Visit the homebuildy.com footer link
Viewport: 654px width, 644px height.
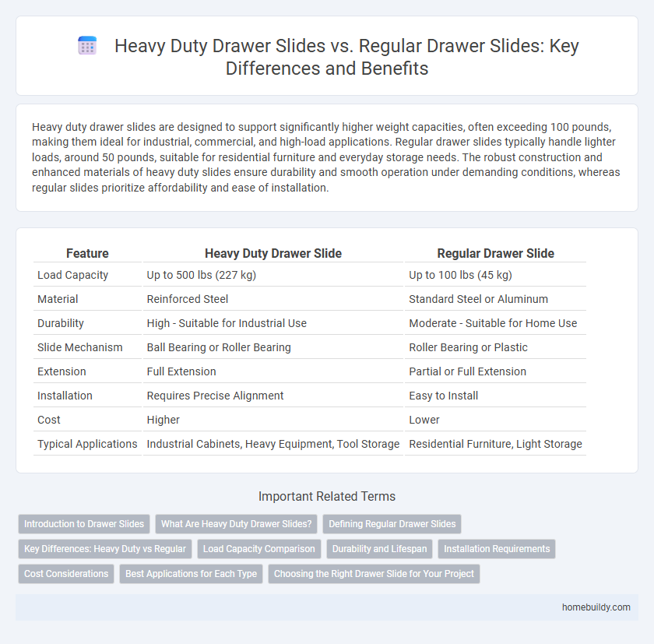click(596, 607)
